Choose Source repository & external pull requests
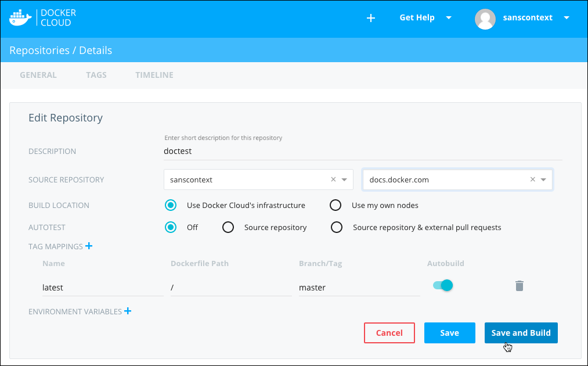The image size is (588, 366). click(x=337, y=227)
